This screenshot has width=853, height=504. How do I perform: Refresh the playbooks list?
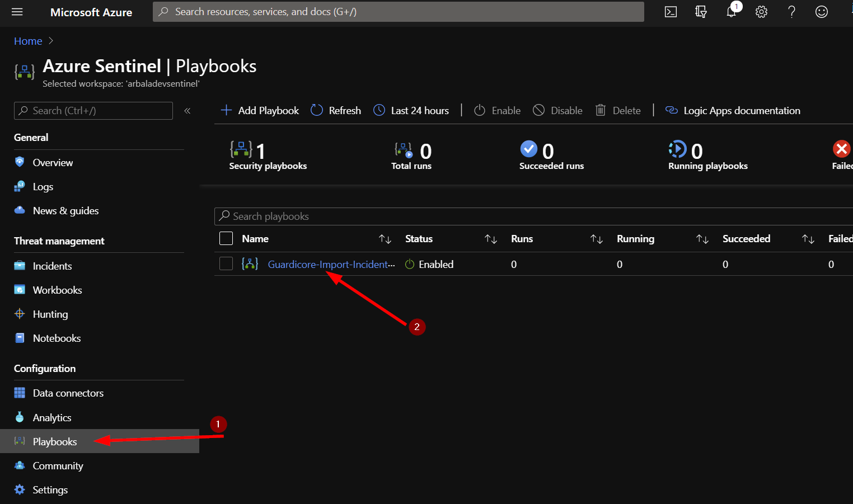[336, 110]
